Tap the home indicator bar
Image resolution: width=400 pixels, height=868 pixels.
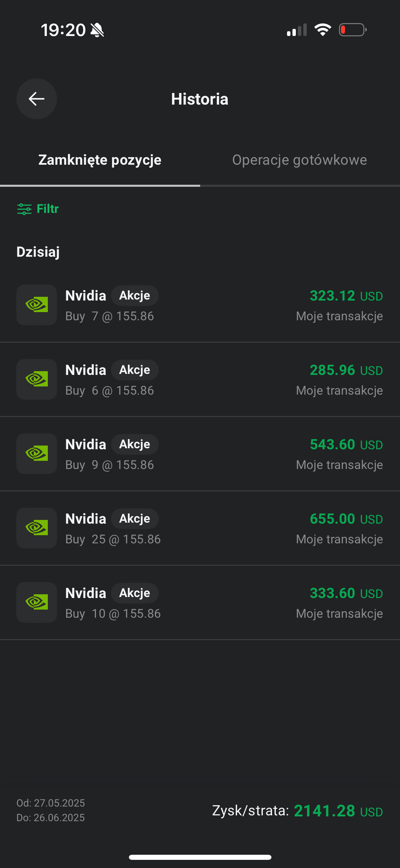coord(200,857)
